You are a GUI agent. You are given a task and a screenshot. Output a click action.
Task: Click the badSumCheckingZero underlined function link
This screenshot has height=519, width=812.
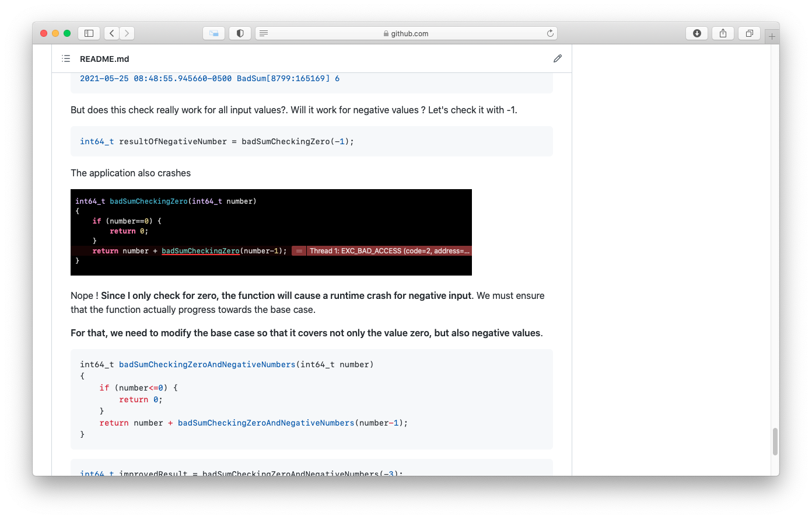tap(201, 250)
